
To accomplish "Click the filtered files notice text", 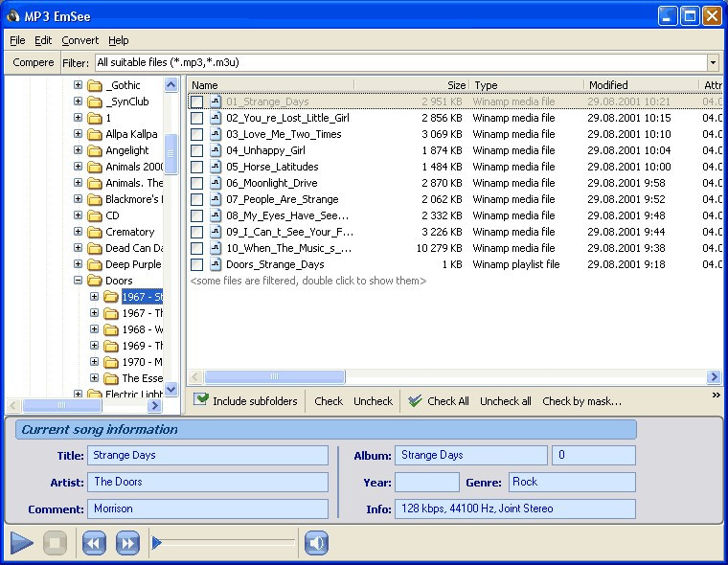I will pos(308,281).
